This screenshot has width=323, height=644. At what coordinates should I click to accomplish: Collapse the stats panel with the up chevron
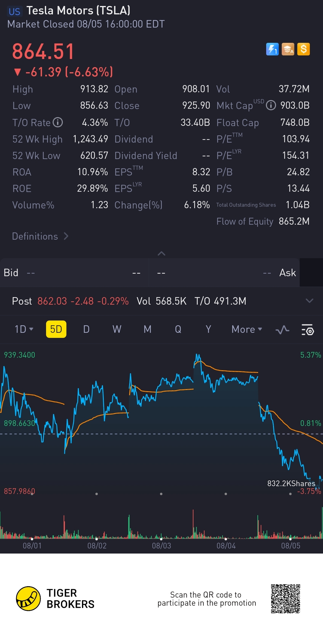click(161, 253)
